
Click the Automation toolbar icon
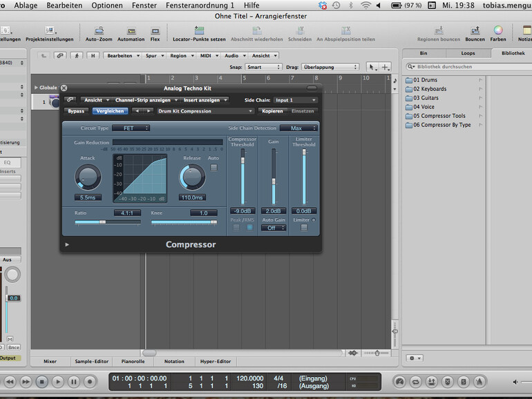pyautogui.click(x=131, y=31)
